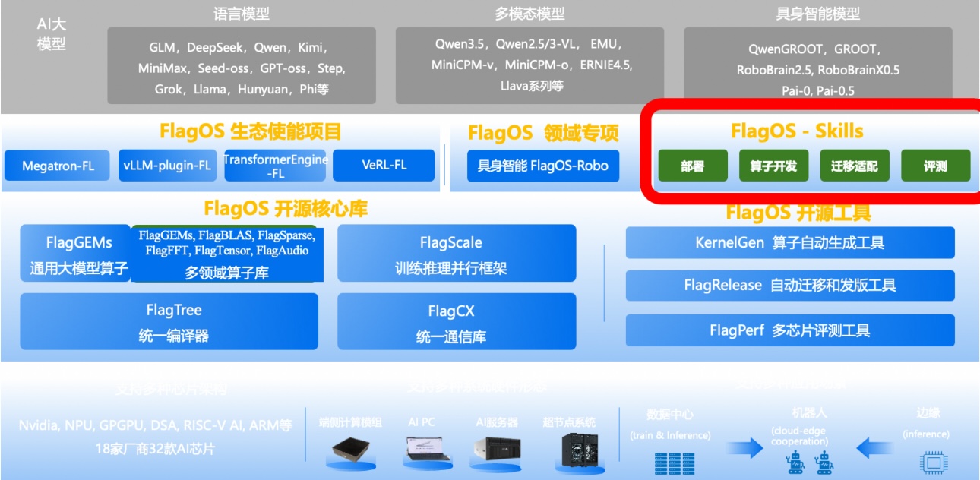Click the 'FlagOS 领域专项' heading
980x480 pixels.
click(x=543, y=133)
